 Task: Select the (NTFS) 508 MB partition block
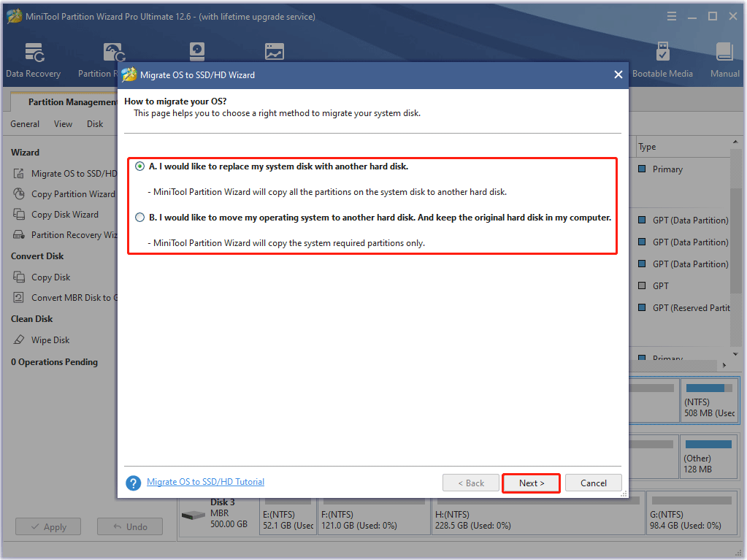(x=709, y=401)
